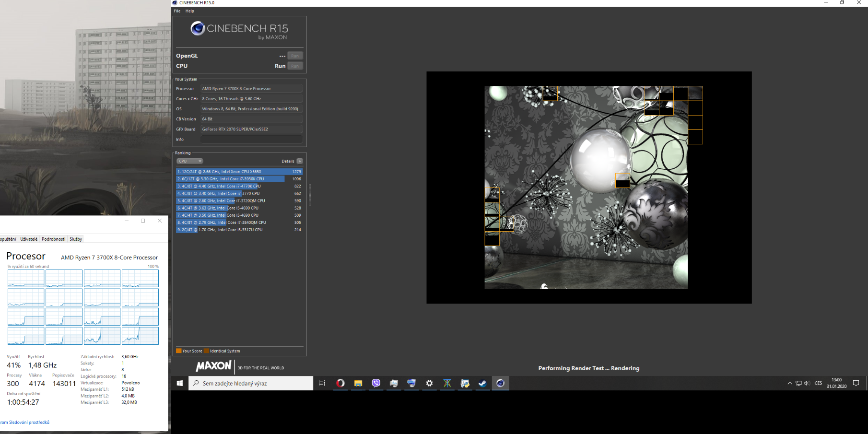Open File Explorer from the taskbar
The height and width of the screenshot is (434, 868).
click(358, 383)
